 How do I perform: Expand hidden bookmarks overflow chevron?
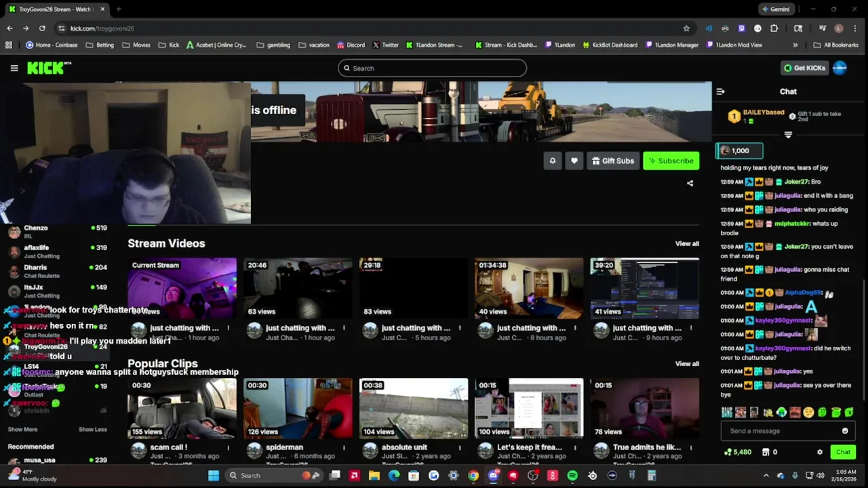pos(795,45)
